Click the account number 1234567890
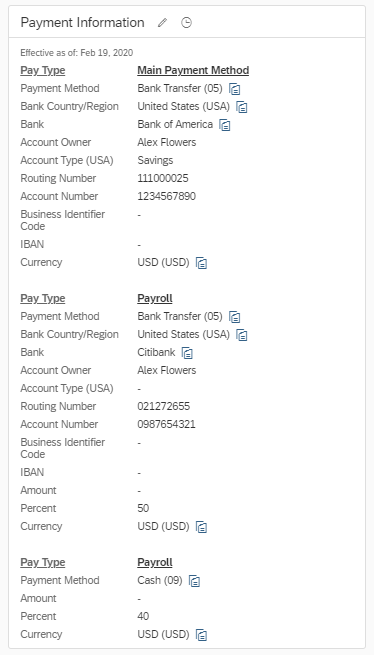 [x=167, y=196]
